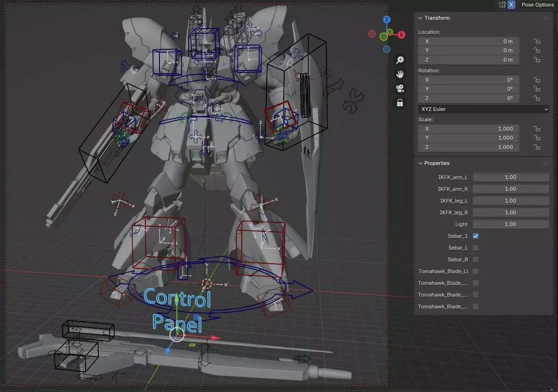Lock the Location Y value
This screenshot has width=558, height=392.
point(537,50)
